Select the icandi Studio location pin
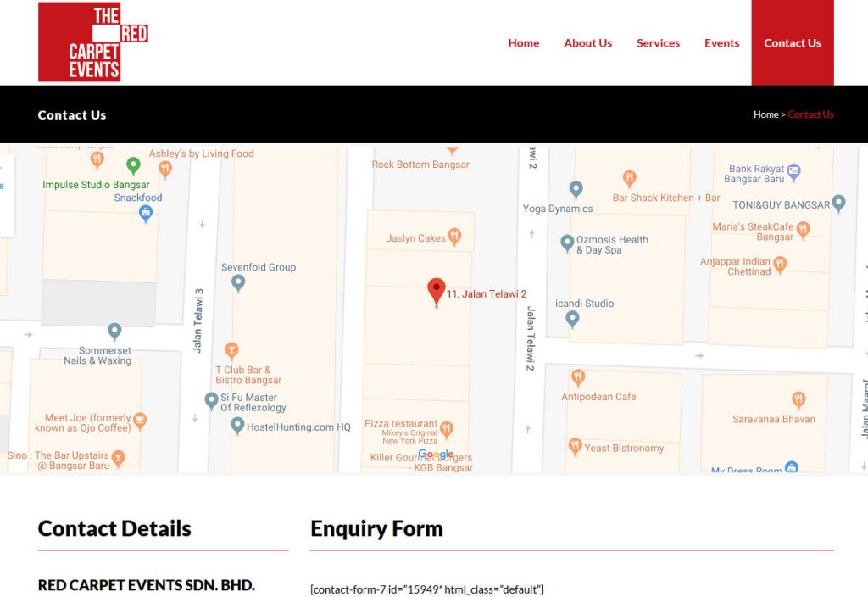 pyautogui.click(x=572, y=319)
